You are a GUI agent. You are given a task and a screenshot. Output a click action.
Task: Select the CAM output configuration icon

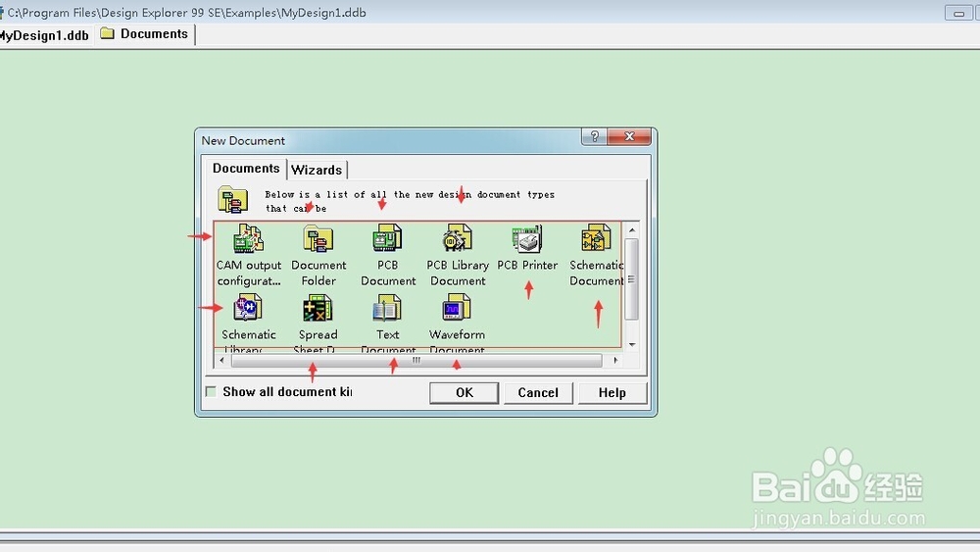[248, 239]
